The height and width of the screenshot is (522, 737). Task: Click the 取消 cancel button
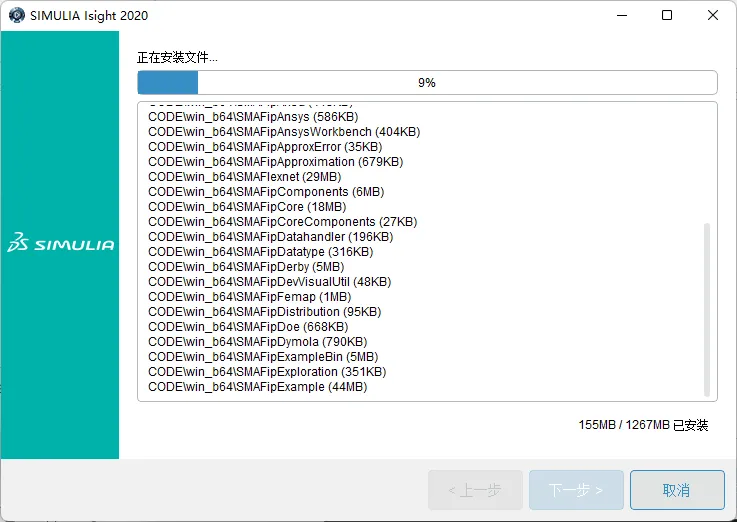coord(677,490)
